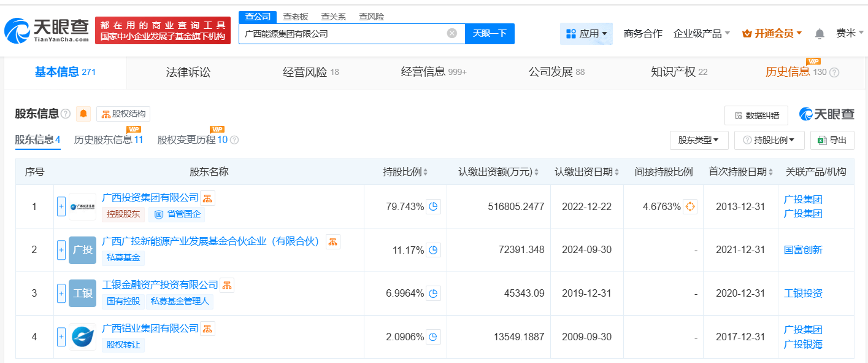Open the 经营风险 18 tab
Screen dimensions: 868x363
click(x=311, y=72)
